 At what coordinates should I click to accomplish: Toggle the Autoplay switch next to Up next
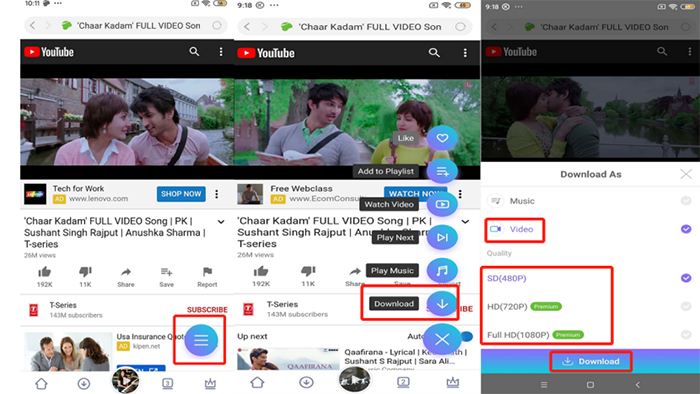tap(466, 336)
